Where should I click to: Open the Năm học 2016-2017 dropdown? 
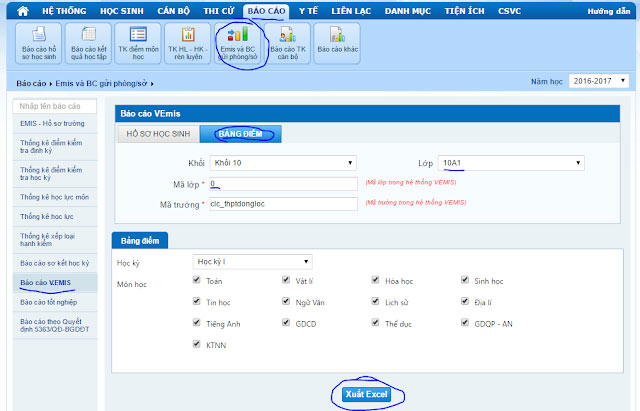598,82
